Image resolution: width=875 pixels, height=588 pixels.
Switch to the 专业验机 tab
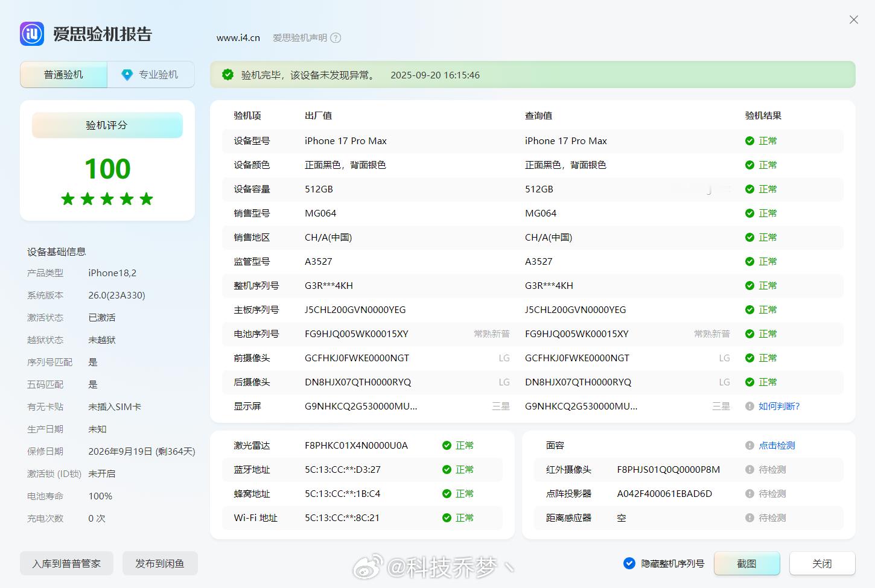click(151, 75)
